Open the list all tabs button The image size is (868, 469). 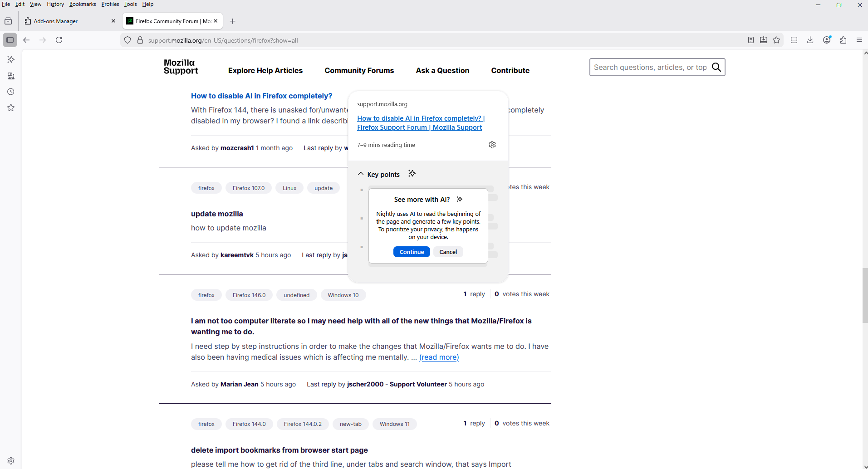(8, 21)
